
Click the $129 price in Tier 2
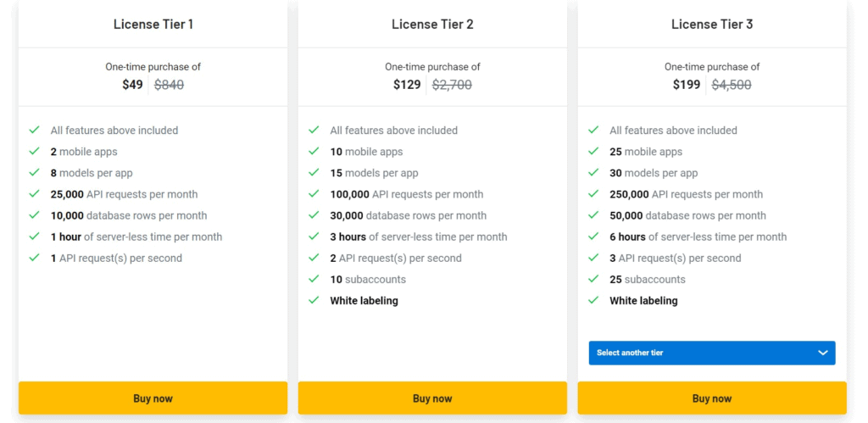point(407,85)
